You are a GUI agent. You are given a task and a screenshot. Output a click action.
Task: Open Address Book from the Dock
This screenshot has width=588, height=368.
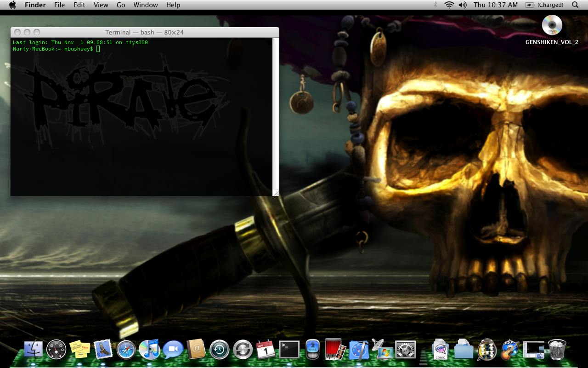point(196,350)
